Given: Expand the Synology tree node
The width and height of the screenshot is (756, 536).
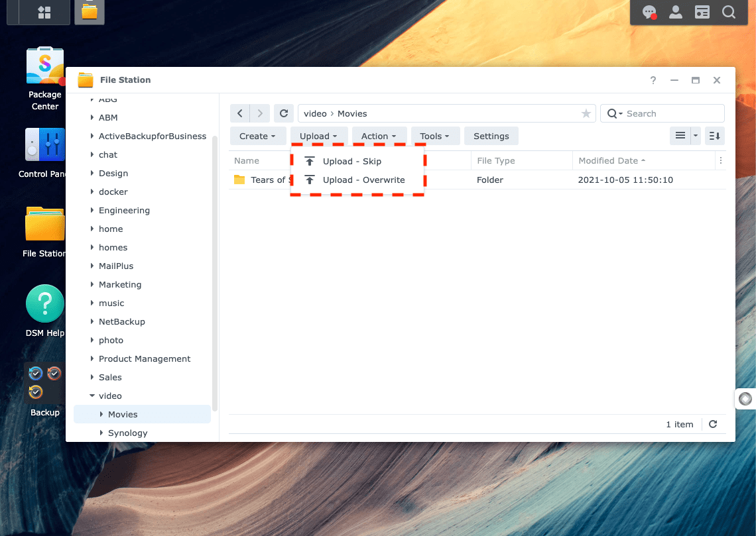Looking at the screenshot, I should tap(101, 433).
